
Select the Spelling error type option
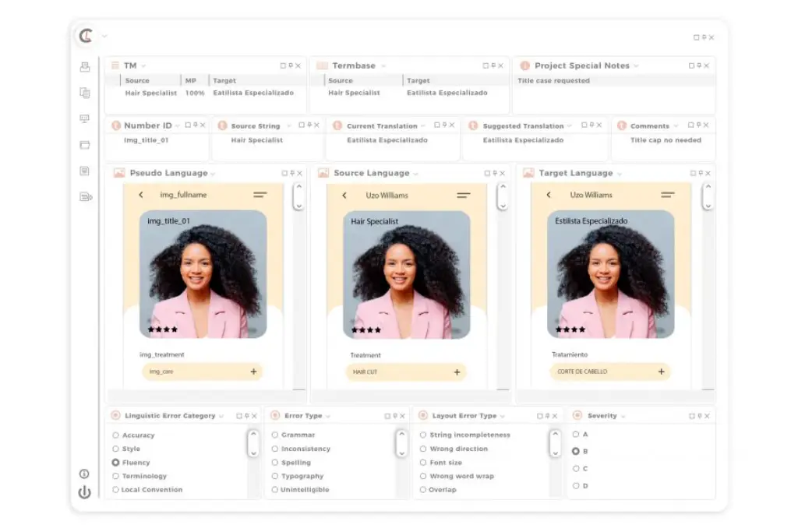coord(275,463)
